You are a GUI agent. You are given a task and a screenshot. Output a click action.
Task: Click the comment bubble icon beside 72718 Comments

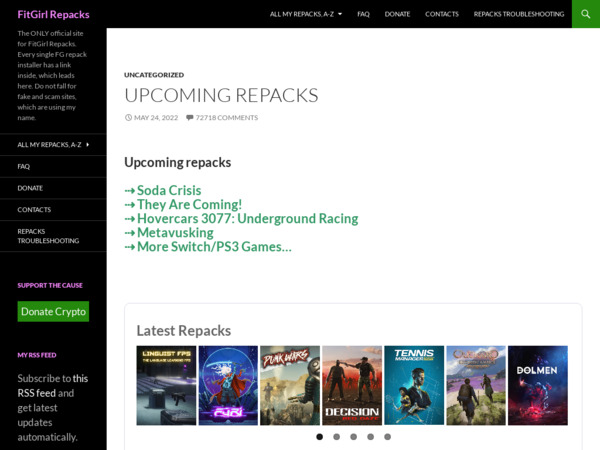click(x=189, y=117)
